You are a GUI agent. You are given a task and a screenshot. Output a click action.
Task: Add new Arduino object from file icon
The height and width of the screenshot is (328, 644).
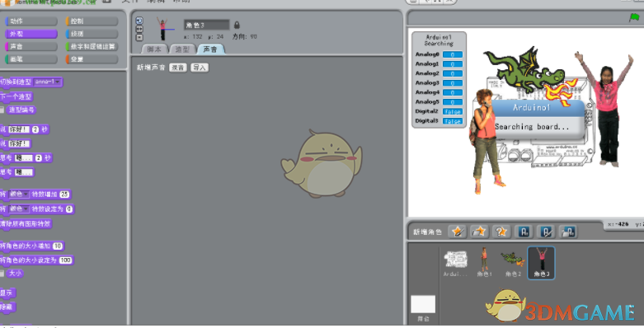tap(568, 232)
